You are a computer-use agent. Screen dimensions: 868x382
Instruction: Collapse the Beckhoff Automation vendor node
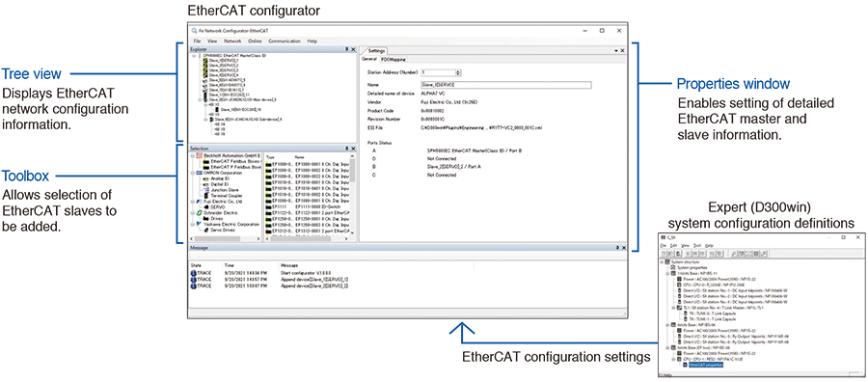(192, 156)
